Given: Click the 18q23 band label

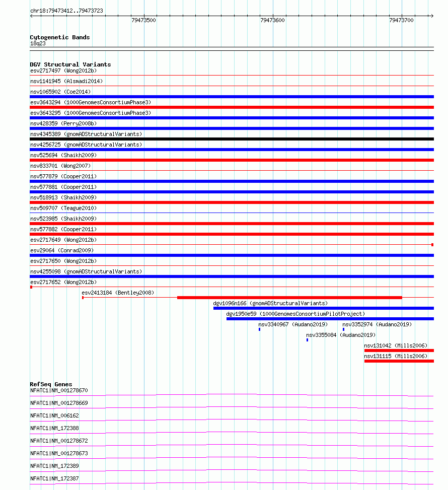Looking at the screenshot, I should [x=38, y=43].
